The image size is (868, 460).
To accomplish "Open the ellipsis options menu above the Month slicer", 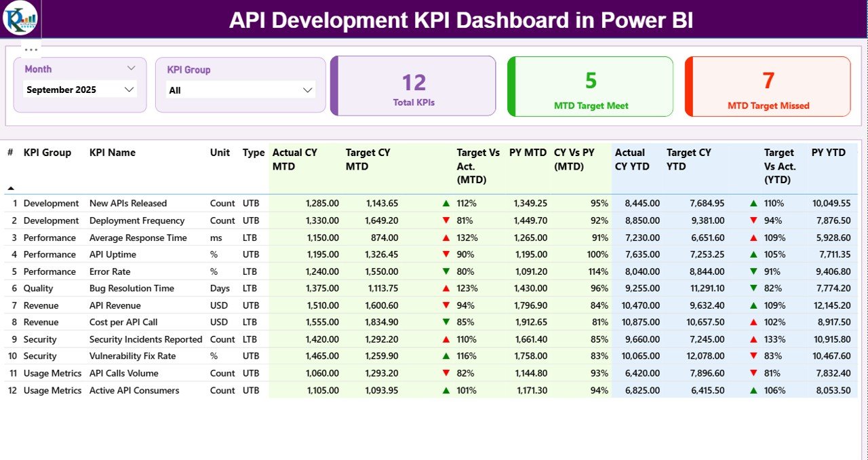I will 30,49.
